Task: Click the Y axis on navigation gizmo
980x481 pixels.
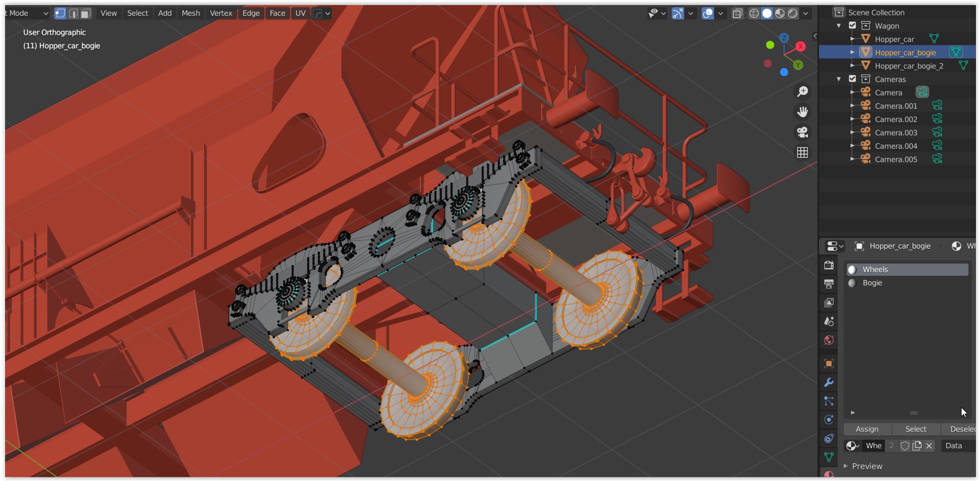Action: [798, 65]
